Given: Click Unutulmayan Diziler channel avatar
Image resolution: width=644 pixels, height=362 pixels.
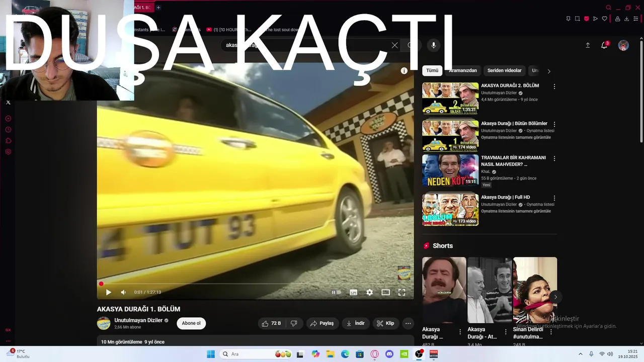Looking at the screenshot, I should [x=104, y=323].
